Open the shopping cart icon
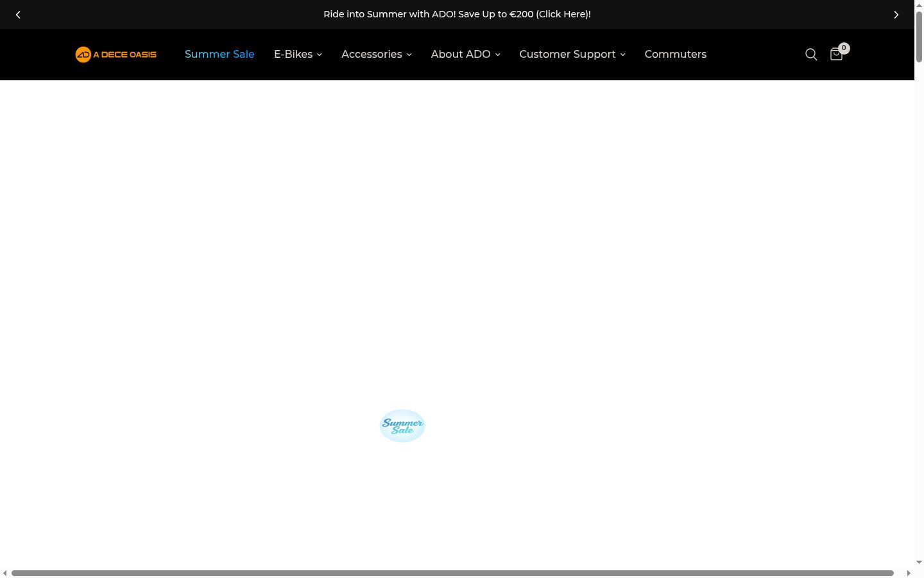Image resolution: width=924 pixels, height=578 pixels. click(x=836, y=55)
